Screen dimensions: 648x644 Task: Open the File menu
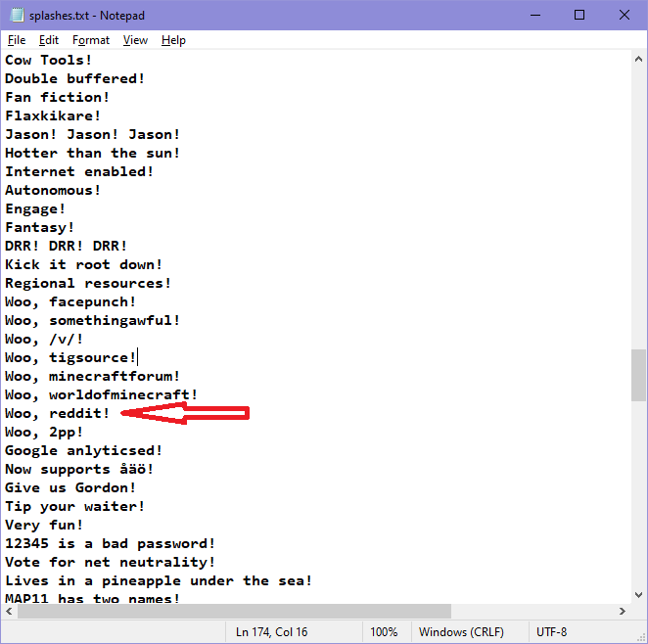pyautogui.click(x=17, y=40)
